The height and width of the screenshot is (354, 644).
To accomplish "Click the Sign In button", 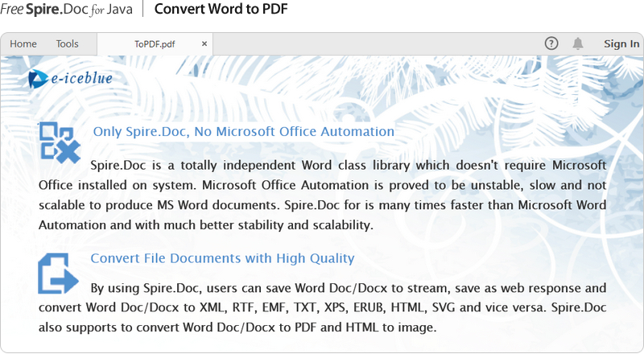I will [x=621, y=44].
